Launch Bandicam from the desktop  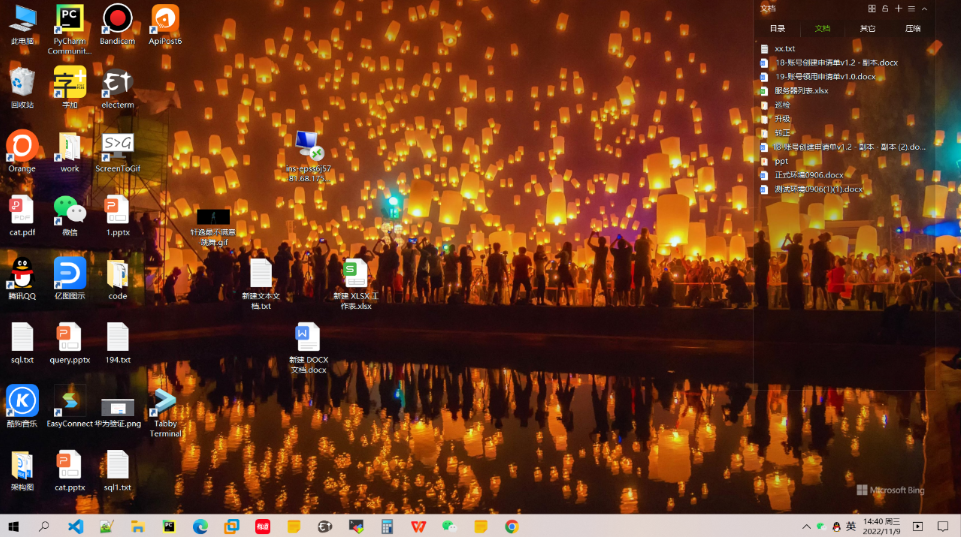coord(117,19)
